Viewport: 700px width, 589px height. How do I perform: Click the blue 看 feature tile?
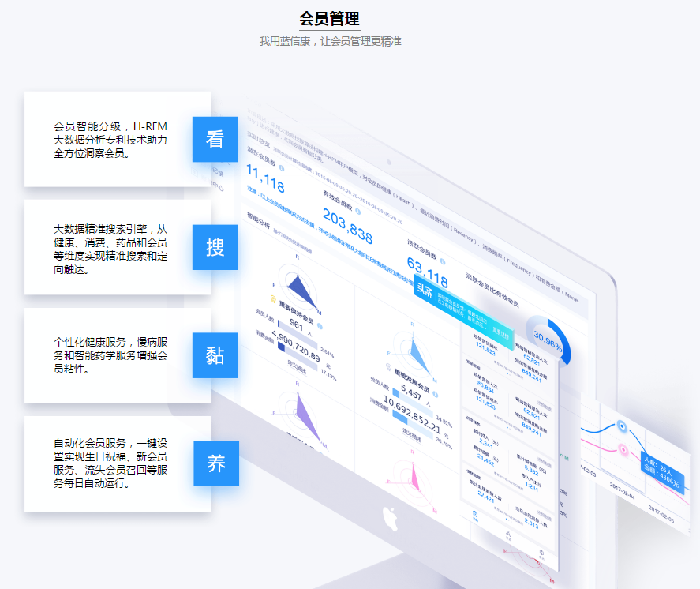click(x=215, y=139)
